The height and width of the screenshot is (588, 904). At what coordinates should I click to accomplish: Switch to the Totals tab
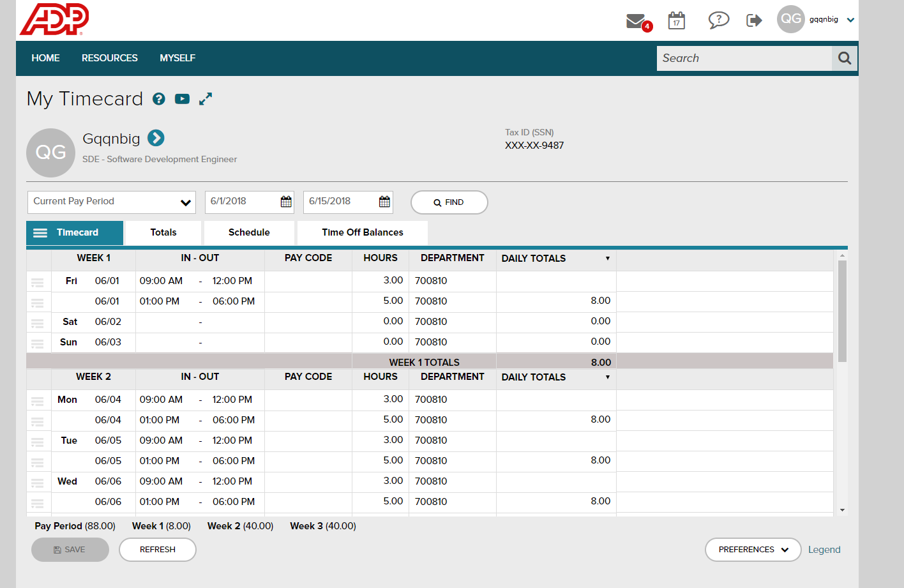click(163, 232)
